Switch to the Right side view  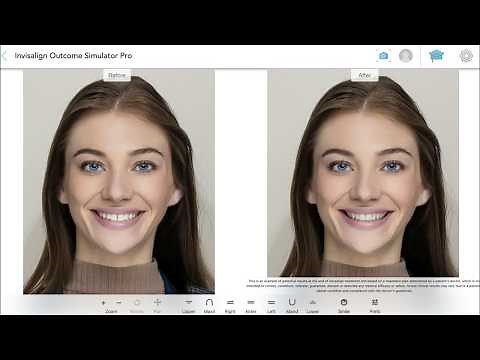(x=230, y=306)
